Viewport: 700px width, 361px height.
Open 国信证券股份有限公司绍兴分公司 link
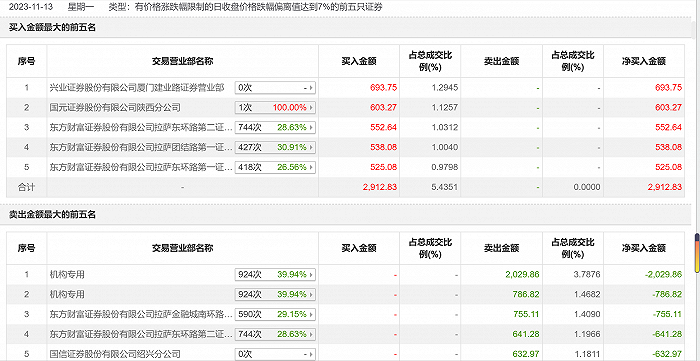(x=115, y=354)
